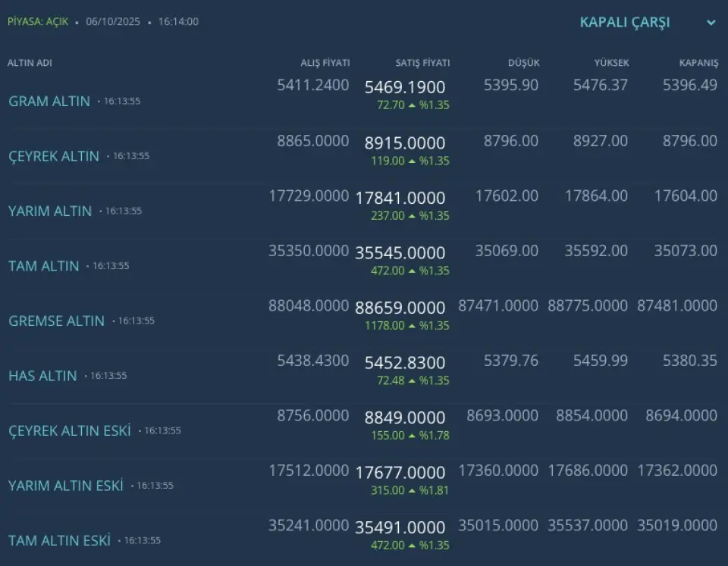Click the DÜŞÜK column header
Viewport: 728px width, 566px height.
pos(523,63)
